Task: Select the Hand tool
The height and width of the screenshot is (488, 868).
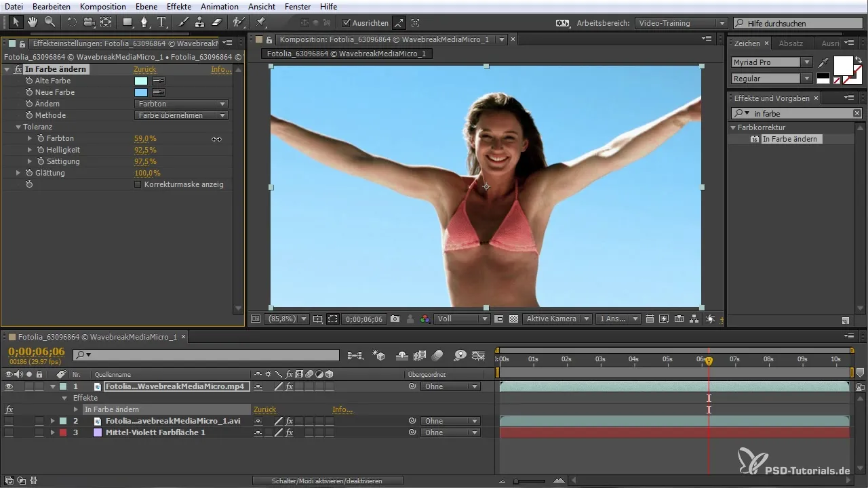Action: coord(33,22)
